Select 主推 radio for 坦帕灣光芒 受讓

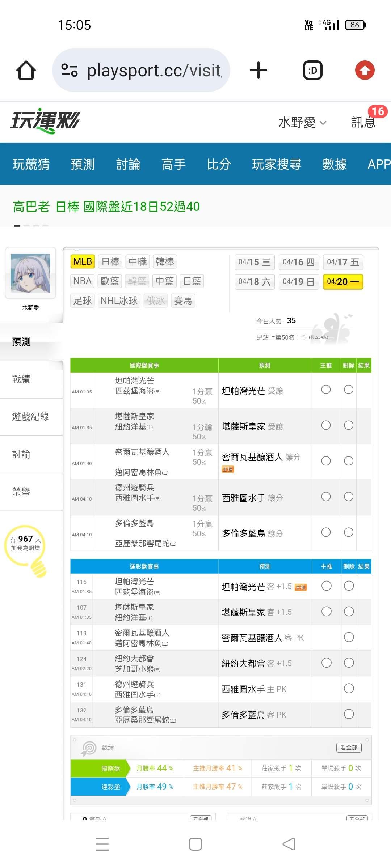click(326, 390)
